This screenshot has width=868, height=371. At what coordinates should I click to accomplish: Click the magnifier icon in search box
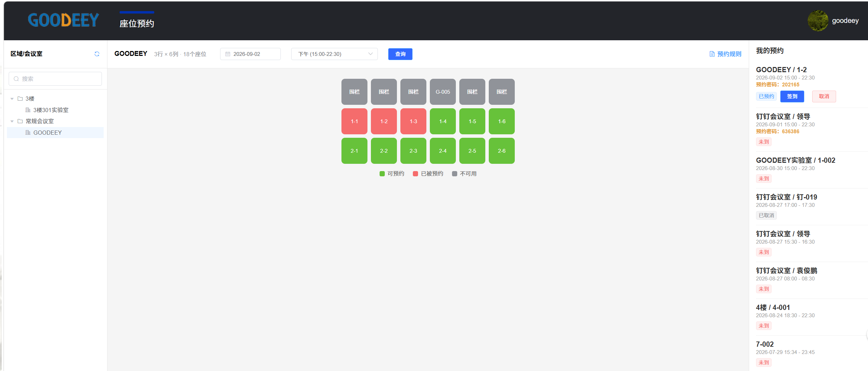pos(16,79)
